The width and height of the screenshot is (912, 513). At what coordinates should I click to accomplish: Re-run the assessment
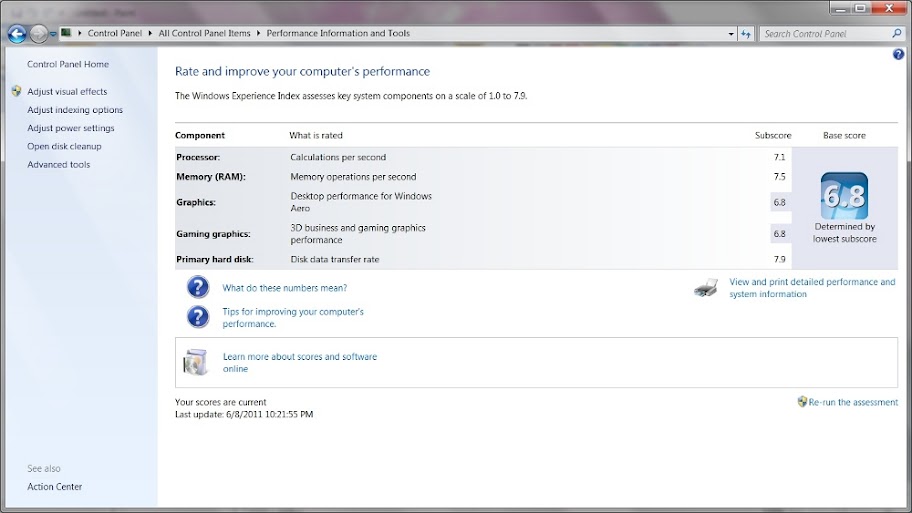853,402
